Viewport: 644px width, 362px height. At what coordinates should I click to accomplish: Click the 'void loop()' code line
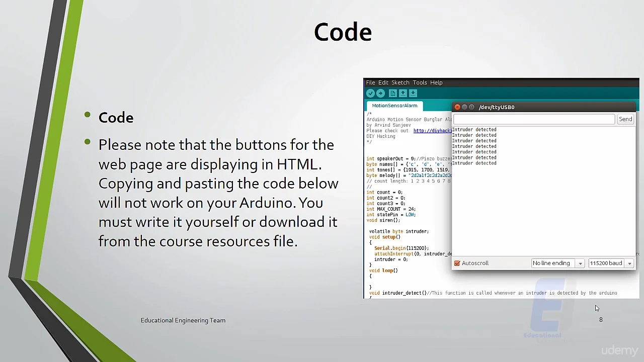click(383, 270)
